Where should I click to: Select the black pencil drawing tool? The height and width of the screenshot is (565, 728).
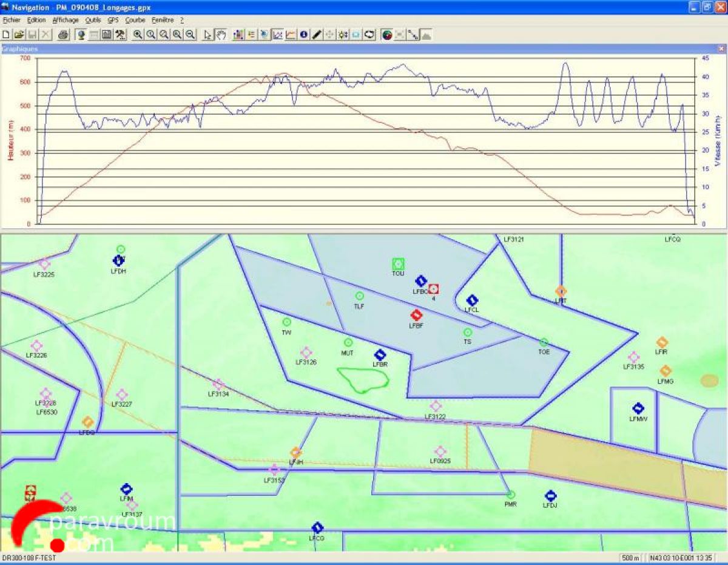point(317,35)
